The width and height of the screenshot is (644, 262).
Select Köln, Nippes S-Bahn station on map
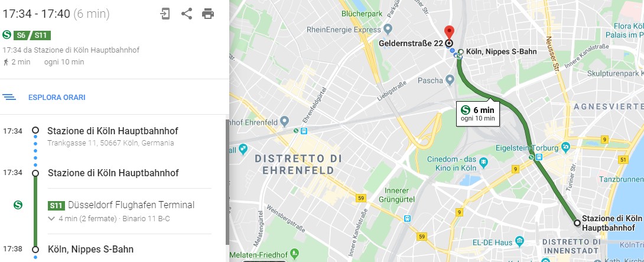click(461, 52)
